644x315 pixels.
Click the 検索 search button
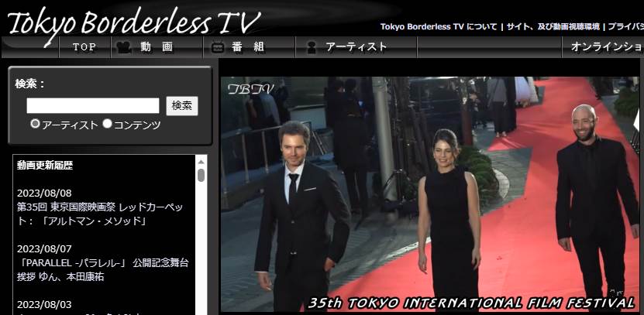click(182, 106)
